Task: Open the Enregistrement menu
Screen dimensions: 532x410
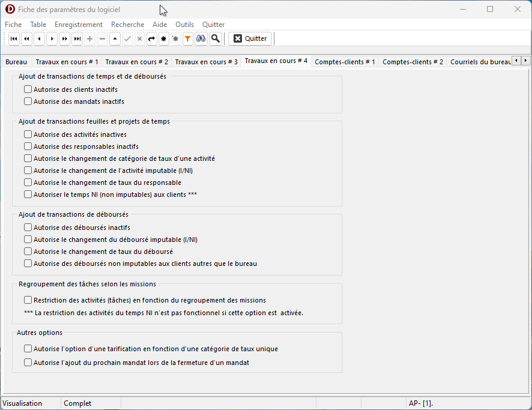Action: pyautogui.click(x=79, y=25)
